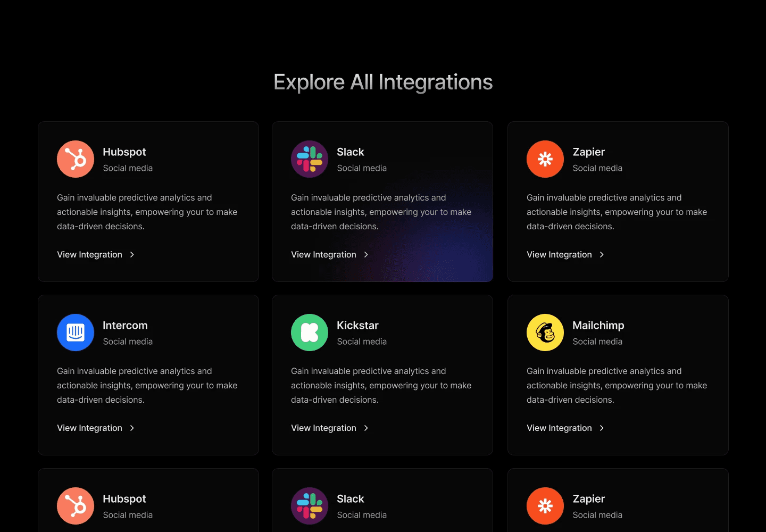The image size is (766, 532).
Task: Click the "Mailchimp" card title
Action: tap(598, 326)
